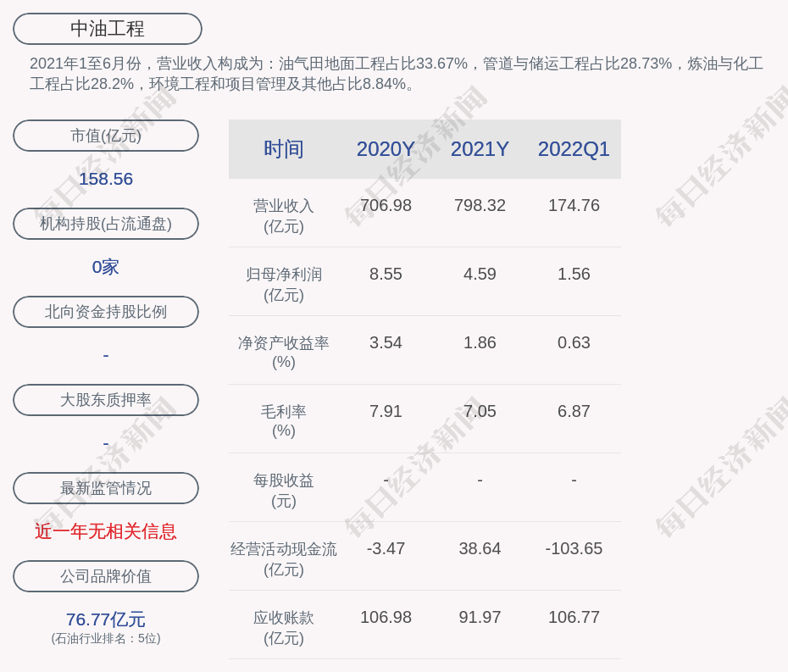Choose the 2021Y column header

pyautogui.click(x=480, y=149)
